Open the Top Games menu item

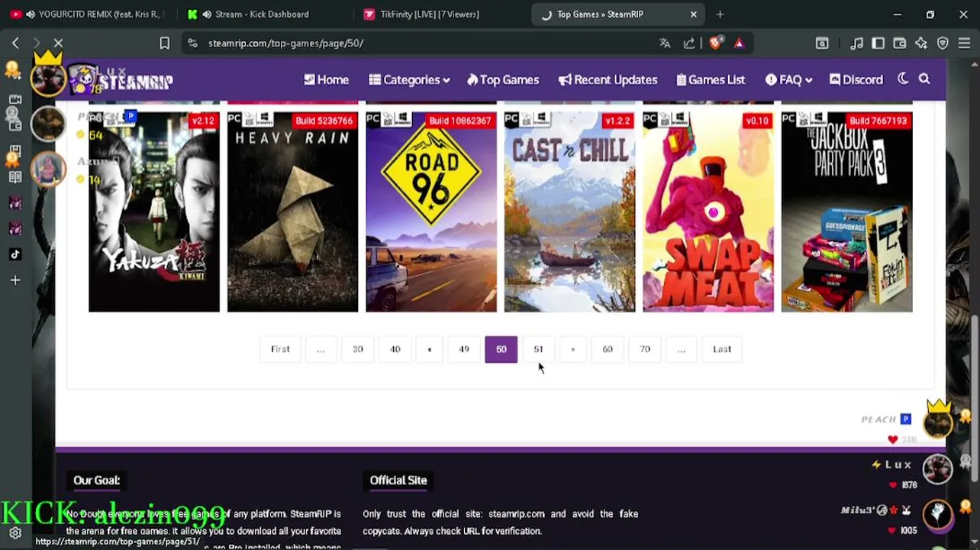pos(503,79)
